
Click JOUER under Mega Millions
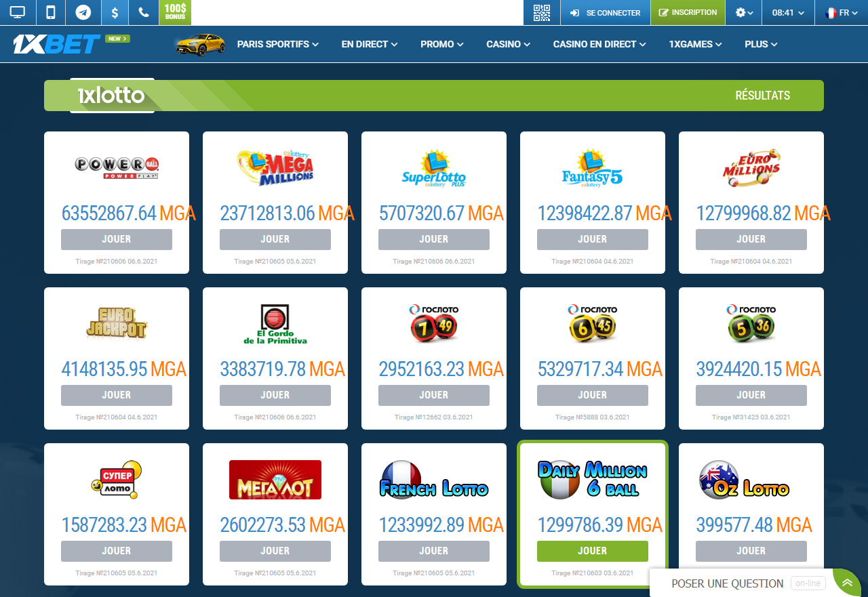coord(275,239)
